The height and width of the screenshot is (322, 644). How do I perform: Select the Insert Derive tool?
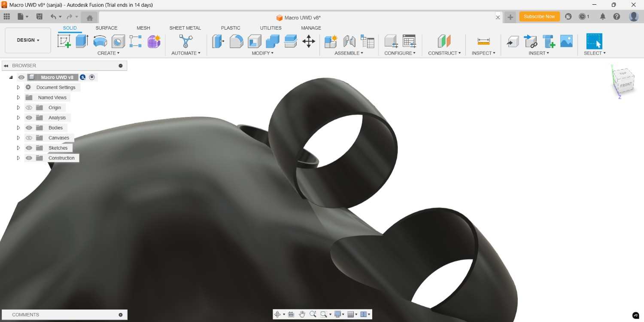[x=513, y=41]
